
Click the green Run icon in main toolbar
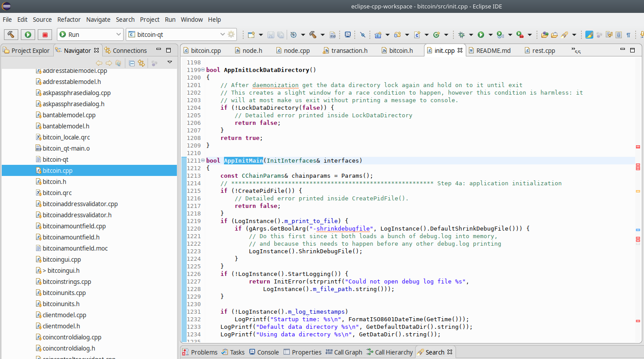coord(480,35)
